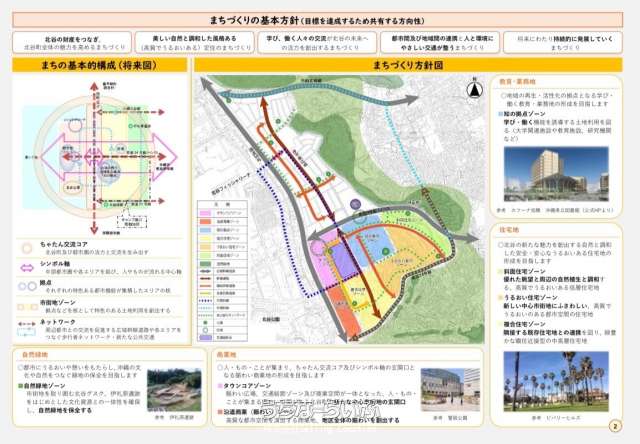Image resolution: width=640 pixels, height=444 pixels.
Task: Select the まちづくりの基本方針 title banner
Action: click(320, 20)
